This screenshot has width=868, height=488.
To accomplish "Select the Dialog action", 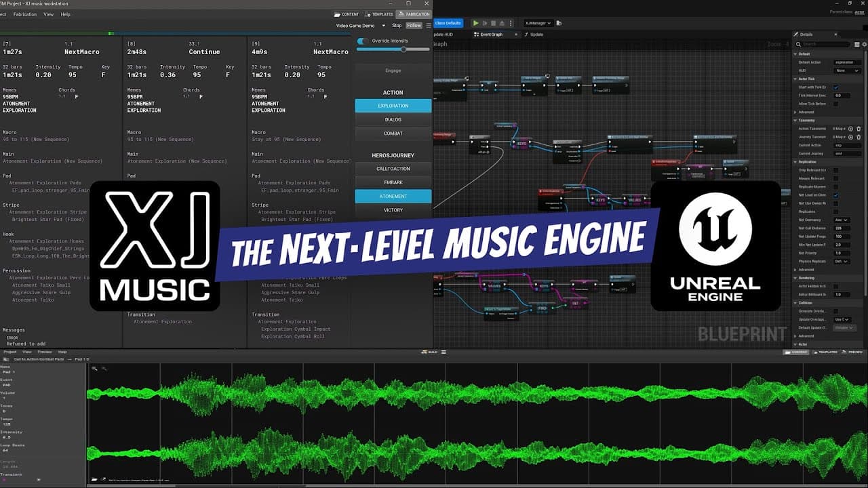I will [x=393, y=120].
